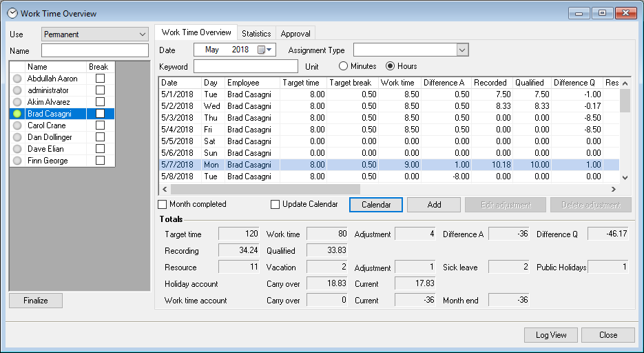
Task: Click status circle icon beside Carol Crane
Action: coord(18,125)
